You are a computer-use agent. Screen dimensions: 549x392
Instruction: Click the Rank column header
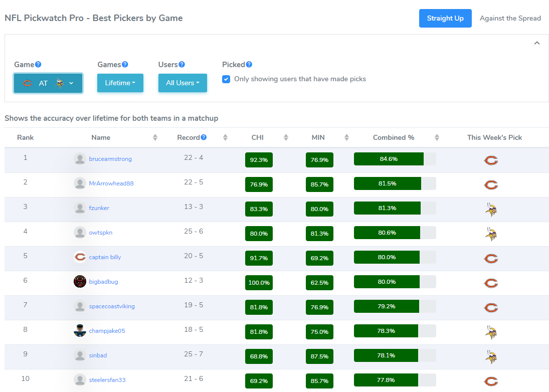25,137
